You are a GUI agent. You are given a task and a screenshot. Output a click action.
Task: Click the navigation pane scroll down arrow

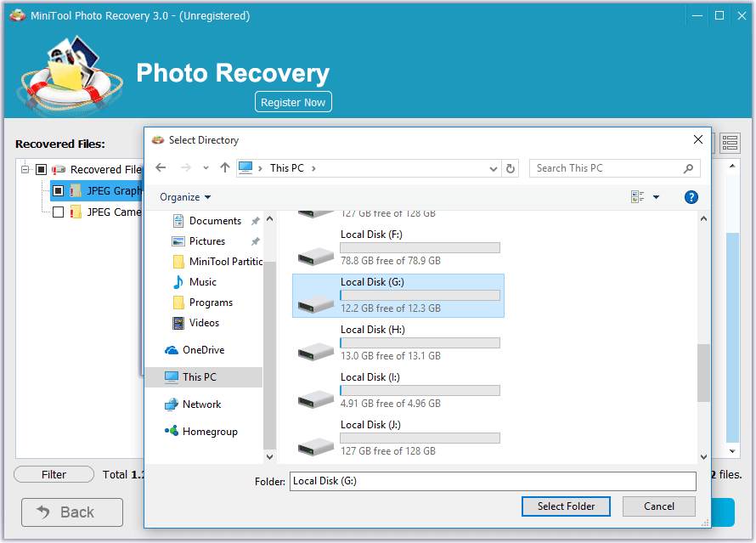(269, 456)
